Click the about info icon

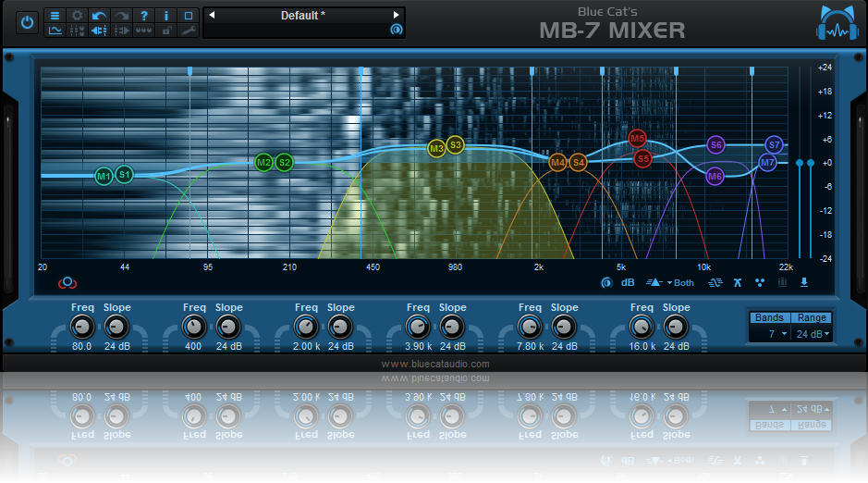165,16
